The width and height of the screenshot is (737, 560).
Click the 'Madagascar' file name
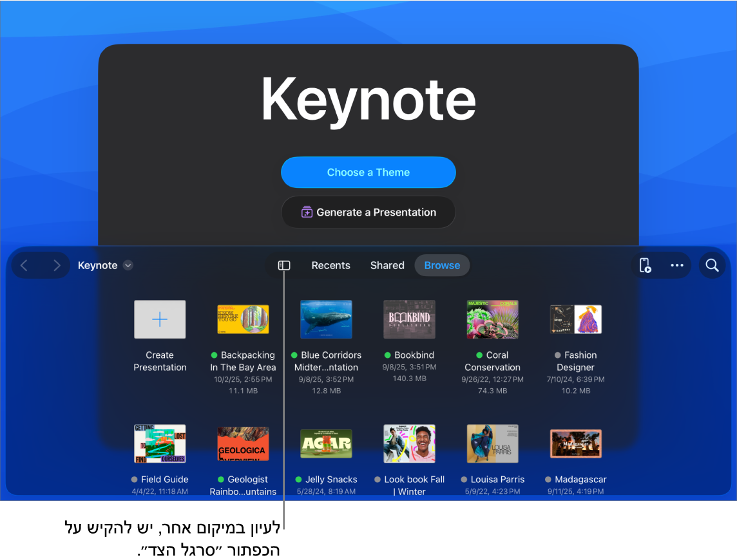coord(580,480)
